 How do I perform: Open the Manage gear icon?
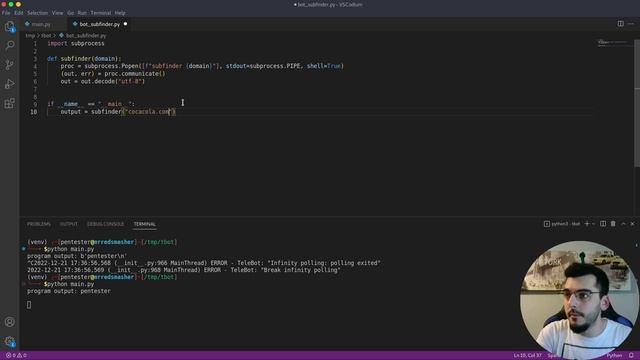click(x=9, y=342)
